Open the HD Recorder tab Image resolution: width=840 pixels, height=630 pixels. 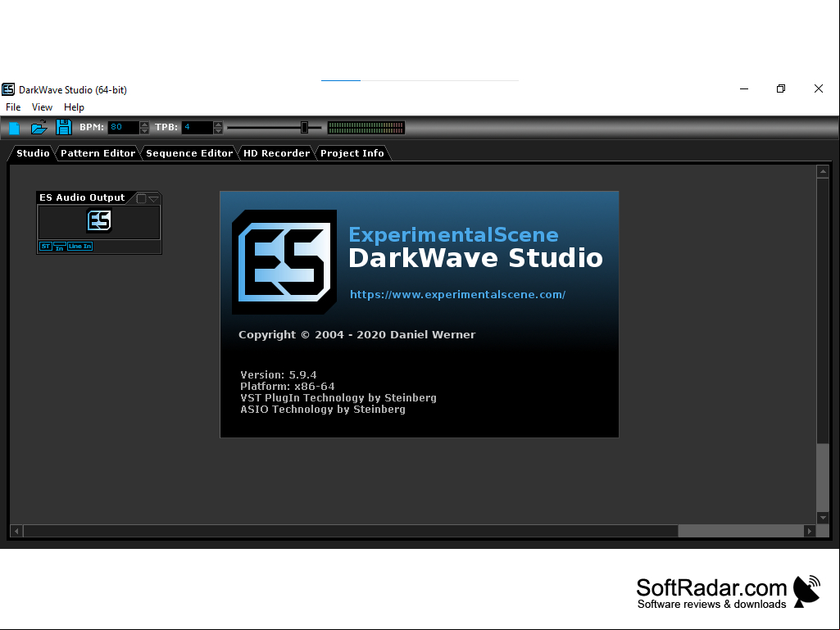[x=276, y=153]
